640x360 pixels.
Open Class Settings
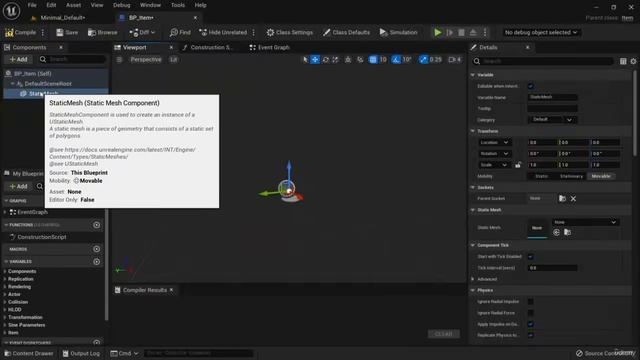(x=289, y=32)
